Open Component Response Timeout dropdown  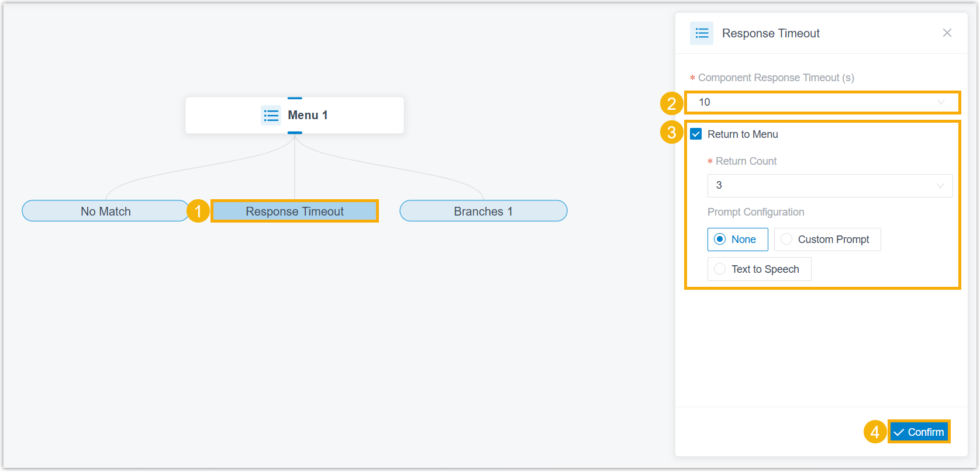click(x=822, y=102)
